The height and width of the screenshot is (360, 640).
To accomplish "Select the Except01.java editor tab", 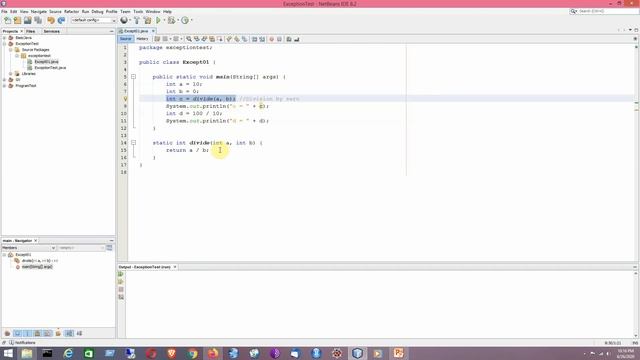I will [136, 31].
